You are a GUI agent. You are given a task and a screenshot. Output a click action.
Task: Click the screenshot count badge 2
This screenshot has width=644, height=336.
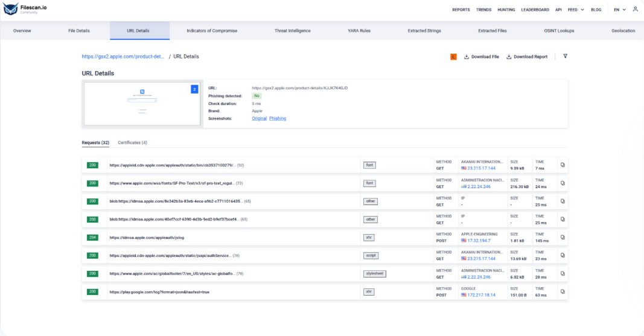[x=194, y=89]
